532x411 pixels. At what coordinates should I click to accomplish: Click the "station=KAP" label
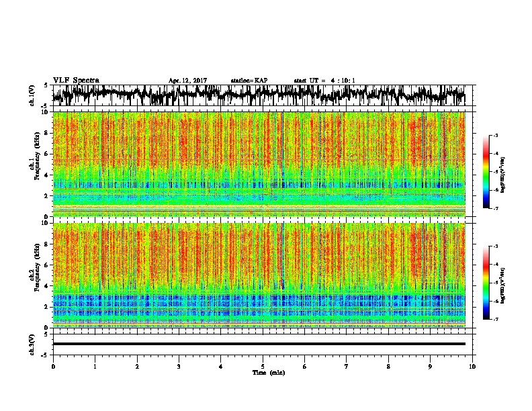tap(249, 81)
